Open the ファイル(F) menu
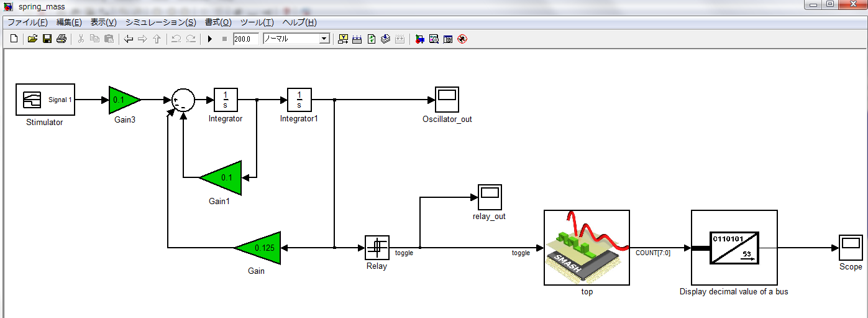The width and height of the screenshot is (868, 318). click(x=27, y=22)
